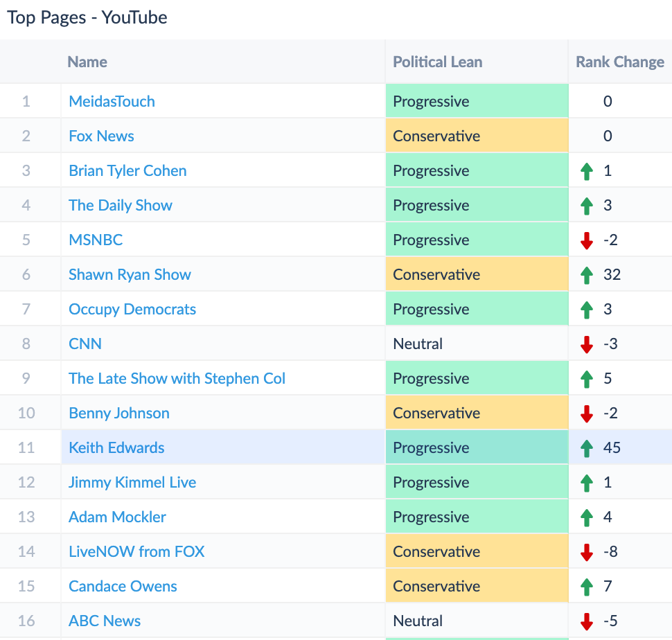Select row number 11

(26, 447)
